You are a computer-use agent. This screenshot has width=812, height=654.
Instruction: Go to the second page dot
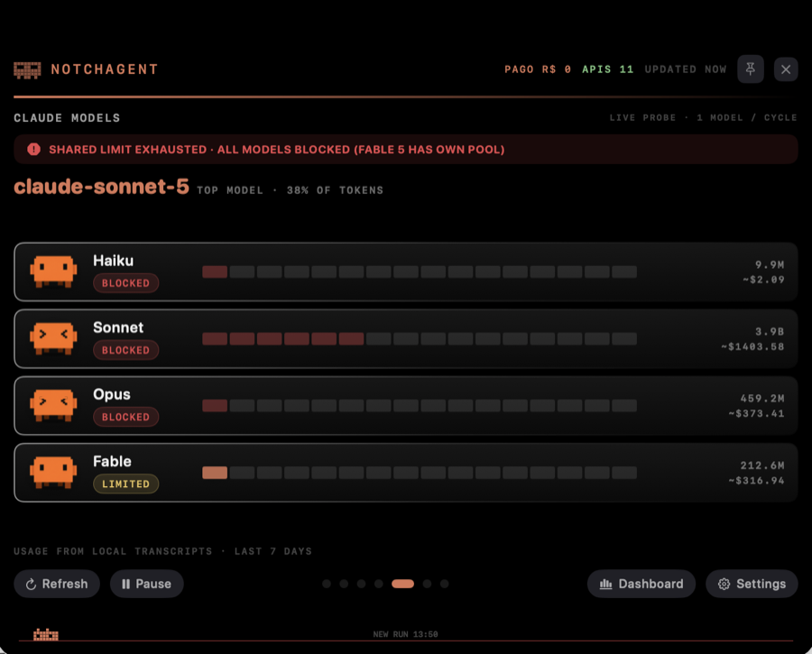344,584
